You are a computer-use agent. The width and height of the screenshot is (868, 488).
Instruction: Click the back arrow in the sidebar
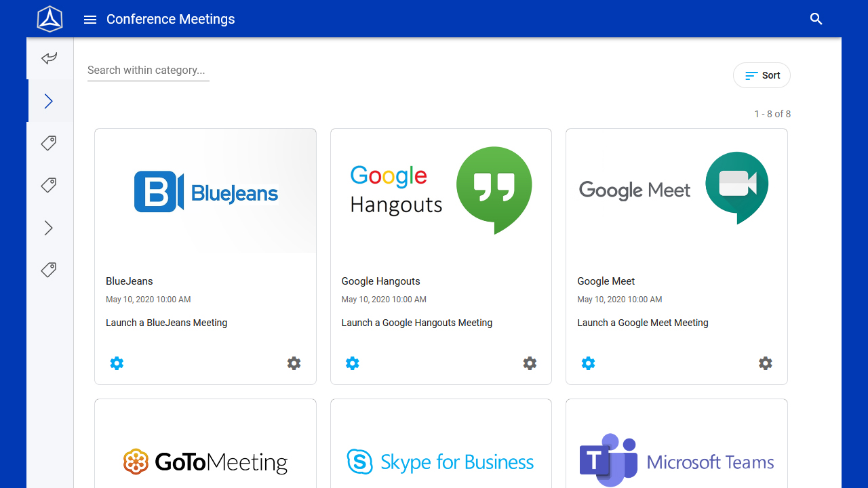pos(49,58)
